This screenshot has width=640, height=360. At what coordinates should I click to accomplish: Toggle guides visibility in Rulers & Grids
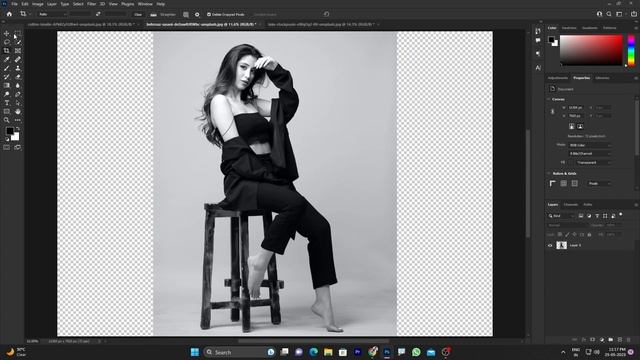click(x=575, y=184)
